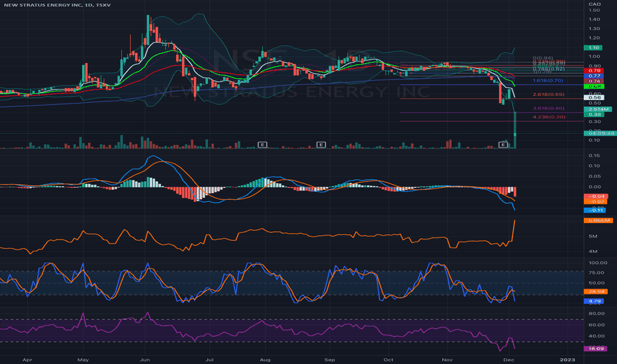Click the earnings E marker just before Sep

pos(321,145)
